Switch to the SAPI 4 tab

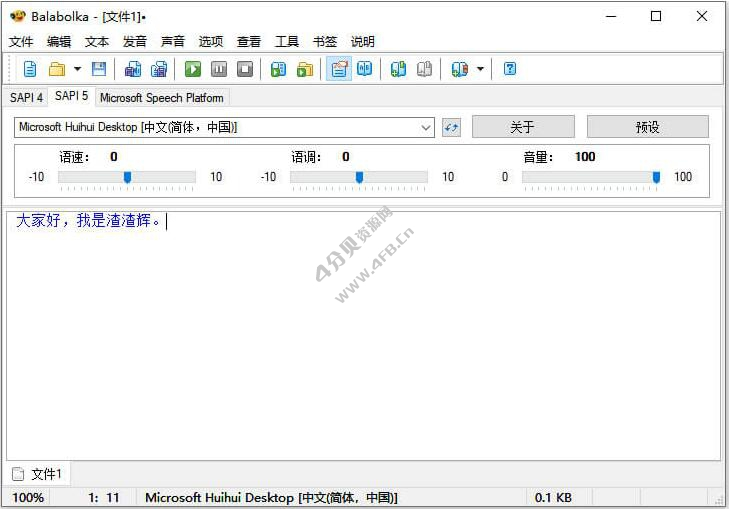point(26,97)
